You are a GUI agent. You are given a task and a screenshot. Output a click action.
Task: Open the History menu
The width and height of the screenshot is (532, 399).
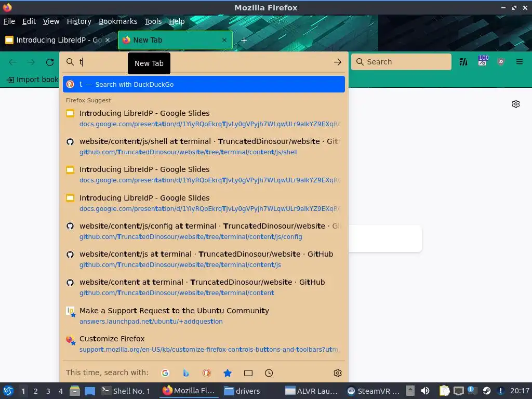click(79, 21)
